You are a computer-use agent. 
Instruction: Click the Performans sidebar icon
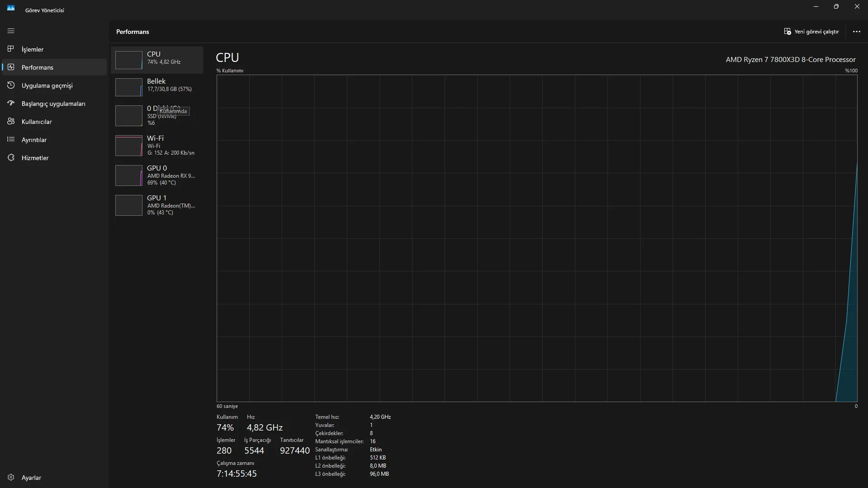point(11,67)
